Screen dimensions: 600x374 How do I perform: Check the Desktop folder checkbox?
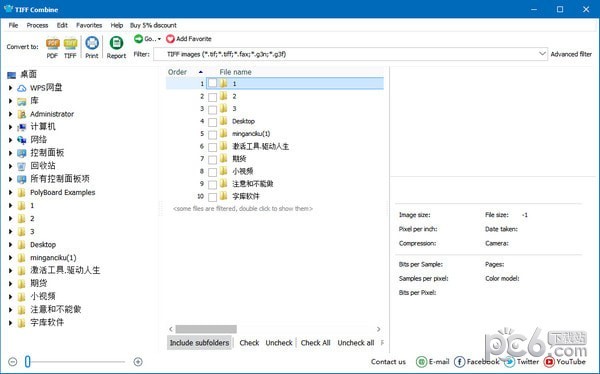point(212,122)
